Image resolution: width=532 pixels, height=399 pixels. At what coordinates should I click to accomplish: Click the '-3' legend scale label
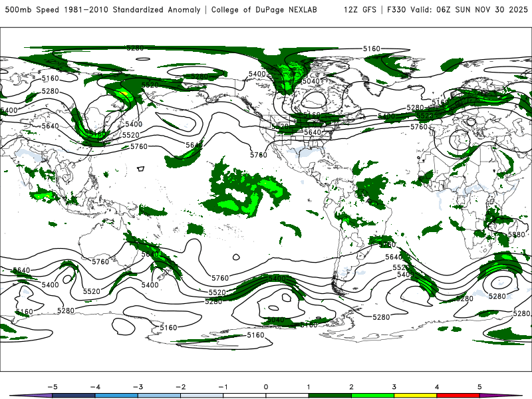[138, 387]
